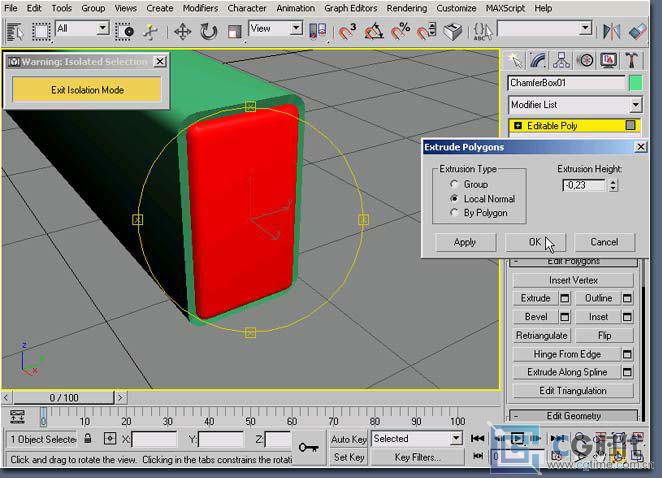Open the reference coordinate View dropdown
Viewport: 662px width, 478px height.
pos(296,28)
